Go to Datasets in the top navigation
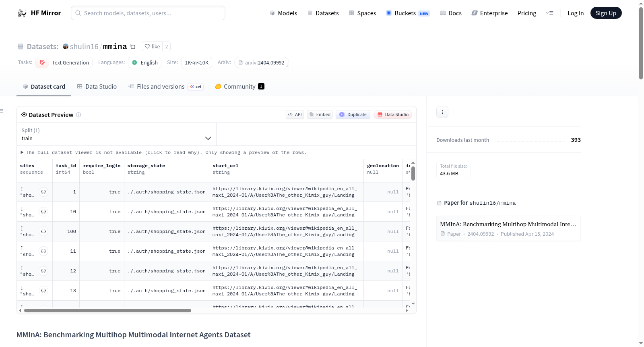This screenshot has height=347, width=644. point(323,13)
